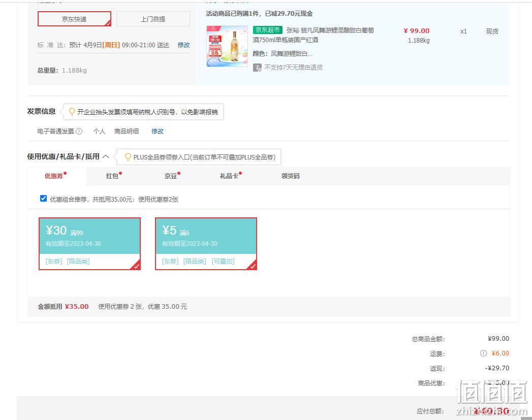The image size is (532, 420).
Task: Open PLUS全品券领券入口 tip link
Action: click(204, 157)
